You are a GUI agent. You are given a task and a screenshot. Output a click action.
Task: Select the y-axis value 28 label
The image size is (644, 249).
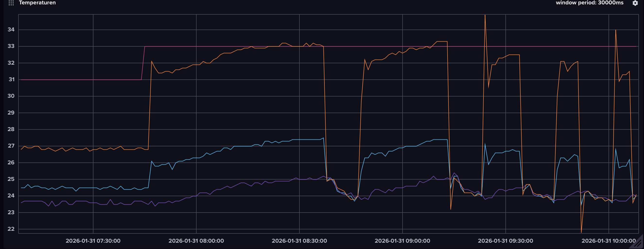click(x=11, y=129)
